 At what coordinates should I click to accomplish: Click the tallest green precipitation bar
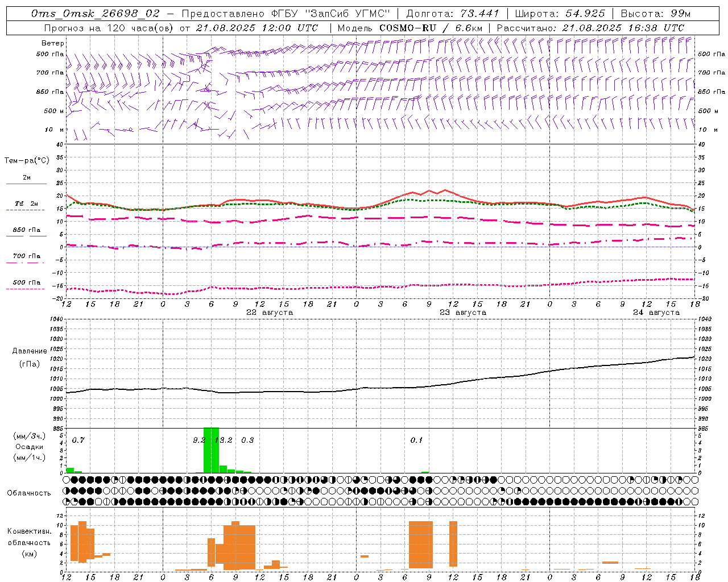click(211, 450)
